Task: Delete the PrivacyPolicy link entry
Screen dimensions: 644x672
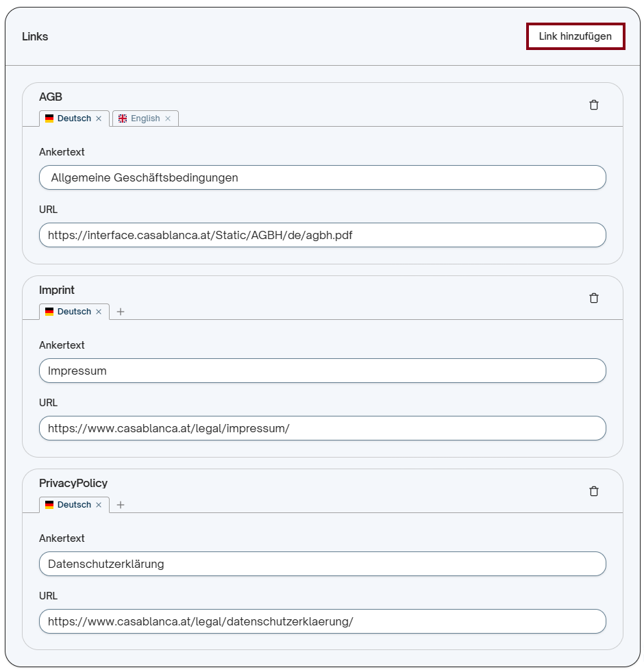Action: coord(593,491)
